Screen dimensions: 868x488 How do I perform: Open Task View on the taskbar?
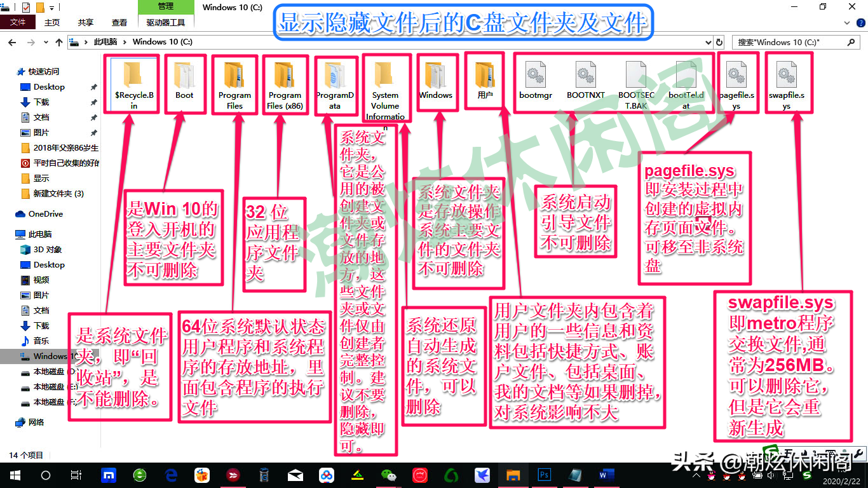coord(76,475)
